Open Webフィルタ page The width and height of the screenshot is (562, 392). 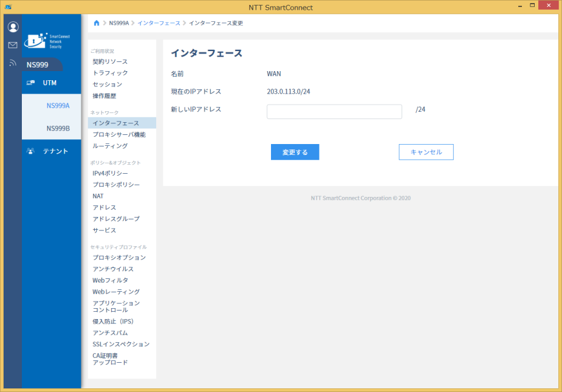[110, 280]
